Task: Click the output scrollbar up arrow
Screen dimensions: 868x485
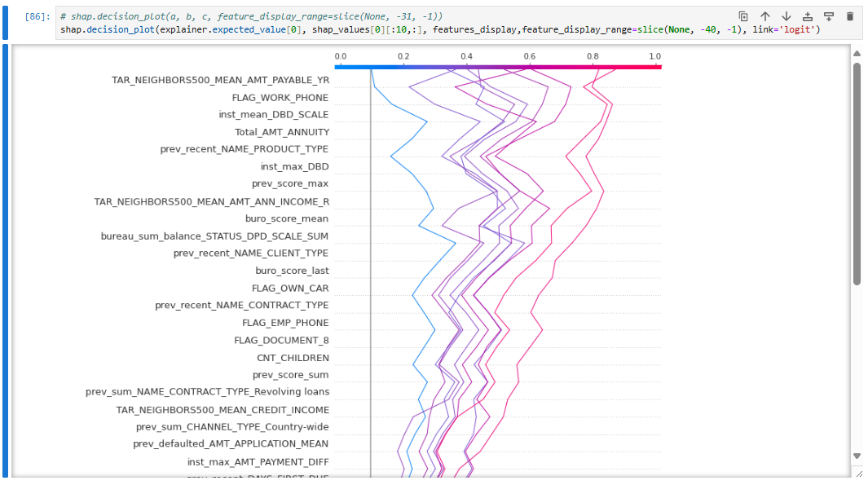Action: (856, 54)
